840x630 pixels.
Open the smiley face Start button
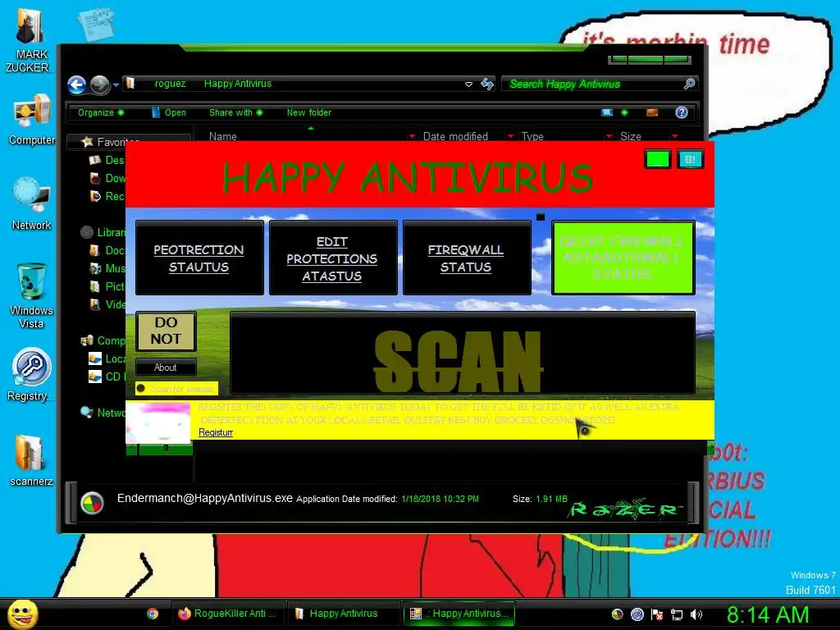coord(23,614)
